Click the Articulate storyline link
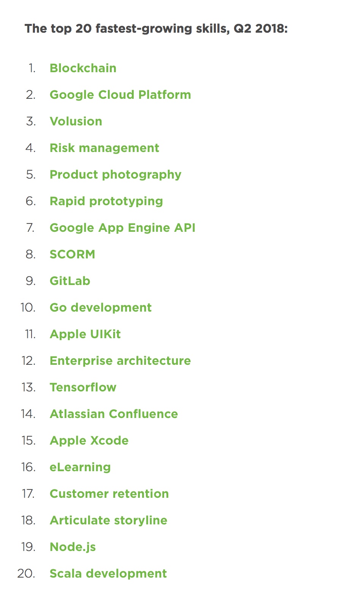 tap(108, 521)
